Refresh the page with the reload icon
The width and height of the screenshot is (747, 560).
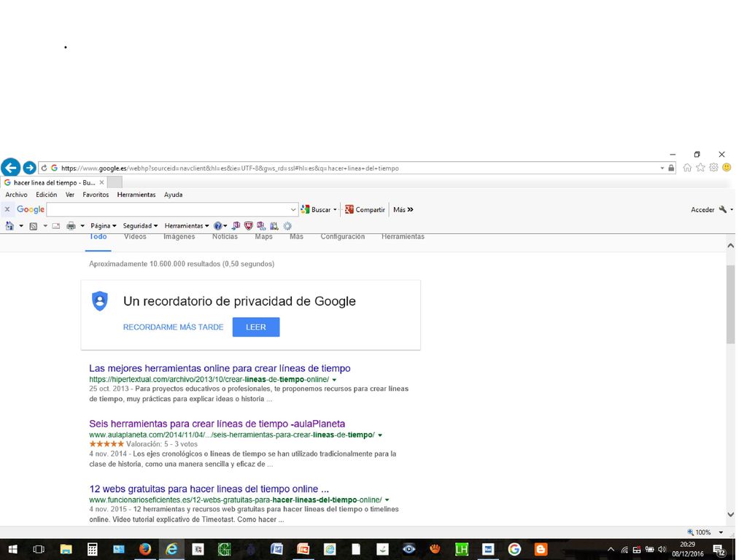coord(44,168)
